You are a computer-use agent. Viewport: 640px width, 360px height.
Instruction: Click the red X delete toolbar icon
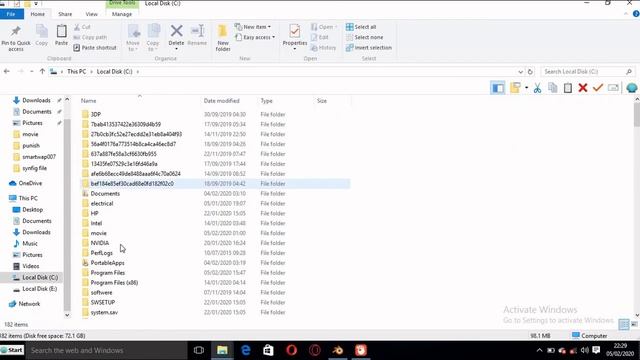point(583,88)
